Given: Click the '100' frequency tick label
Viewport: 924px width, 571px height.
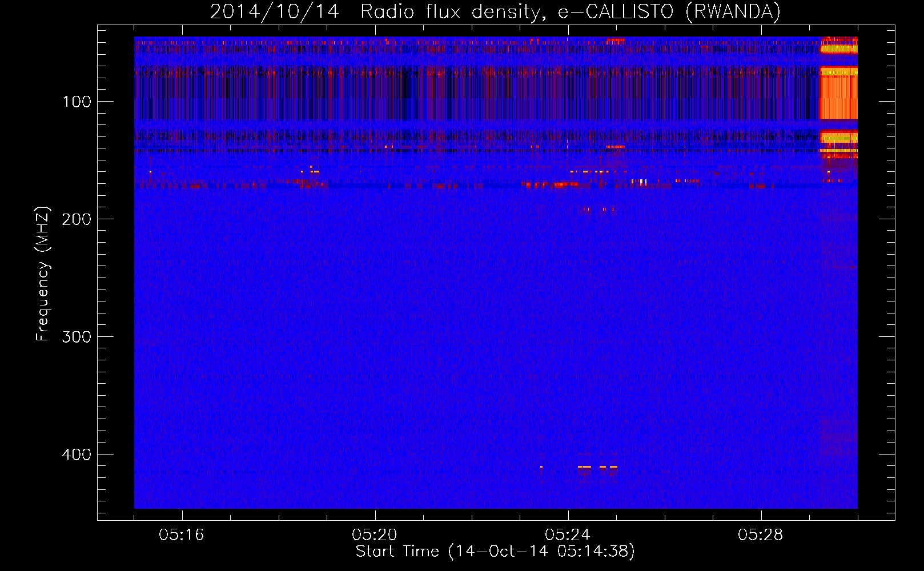Looking at the screenshot, I should [x=77, y=102].
